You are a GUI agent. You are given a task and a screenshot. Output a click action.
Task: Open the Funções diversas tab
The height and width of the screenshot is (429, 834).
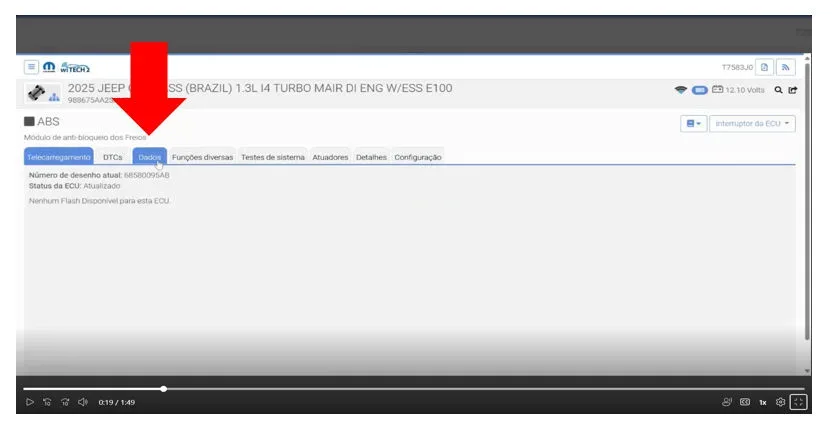click(202, 157)
